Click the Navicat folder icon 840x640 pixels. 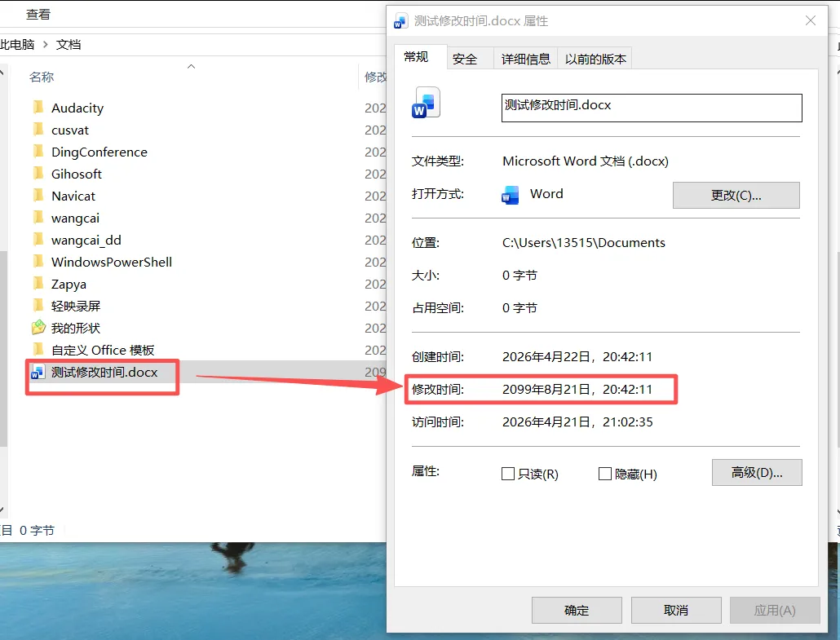tap(38, 196)
